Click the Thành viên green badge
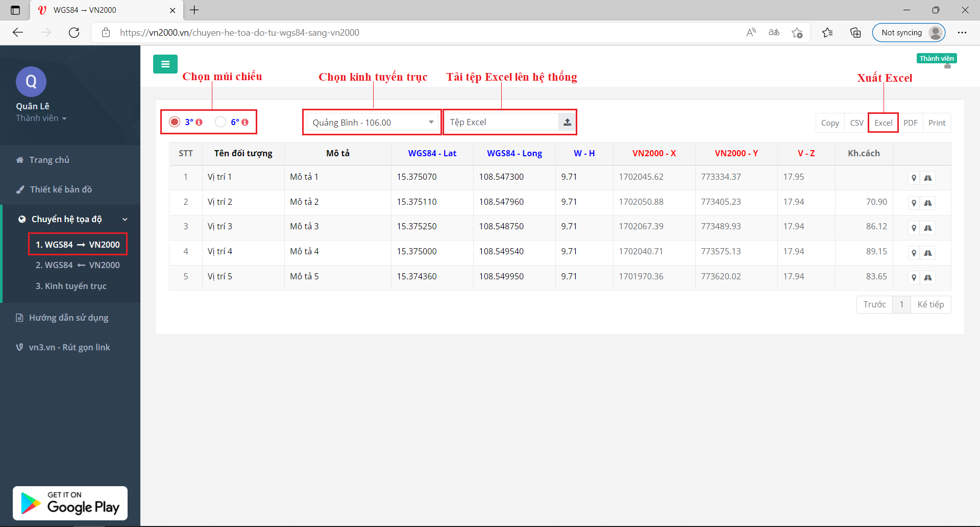The image size is (980, 527). (x=937, y=58)
